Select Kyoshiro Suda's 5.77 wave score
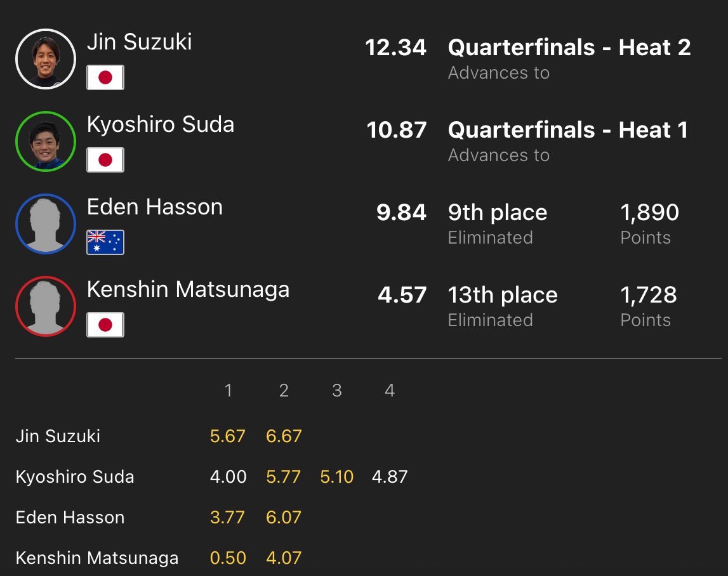Screen dimensions: 728x576 tap(284, 477)
